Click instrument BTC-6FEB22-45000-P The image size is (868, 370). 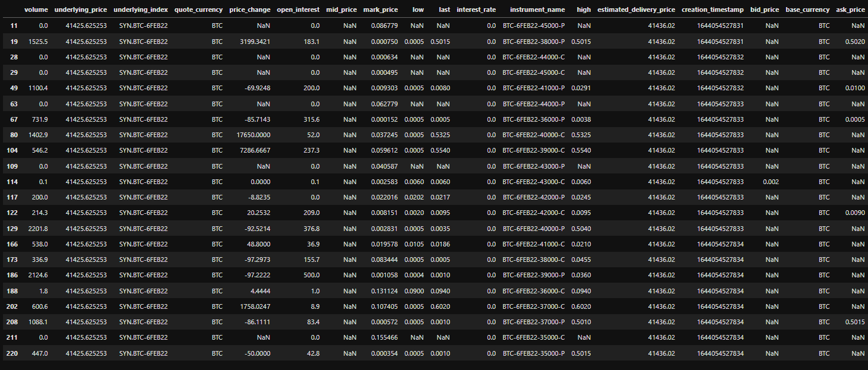(x=534, y=26)
